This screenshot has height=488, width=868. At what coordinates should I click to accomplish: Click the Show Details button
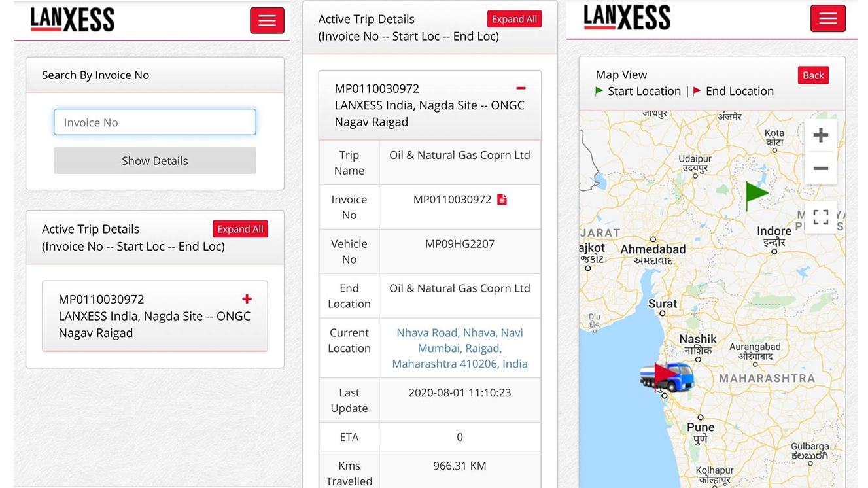click(x=155, y=160)
